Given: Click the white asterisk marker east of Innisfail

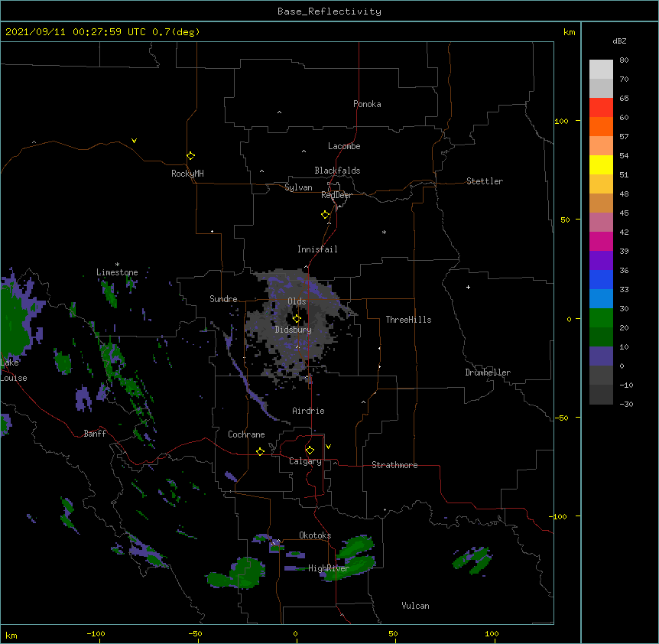Looking at the screenshot, I should (x=384, y=232).
